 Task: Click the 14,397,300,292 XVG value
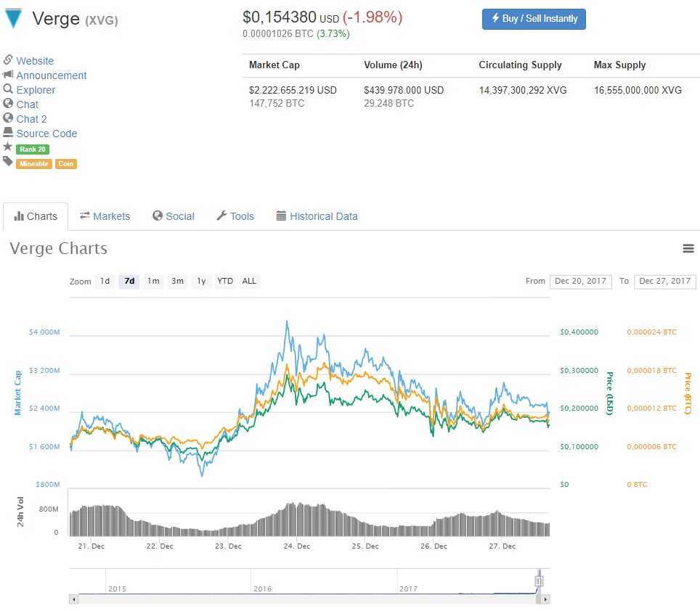[523, 90]
